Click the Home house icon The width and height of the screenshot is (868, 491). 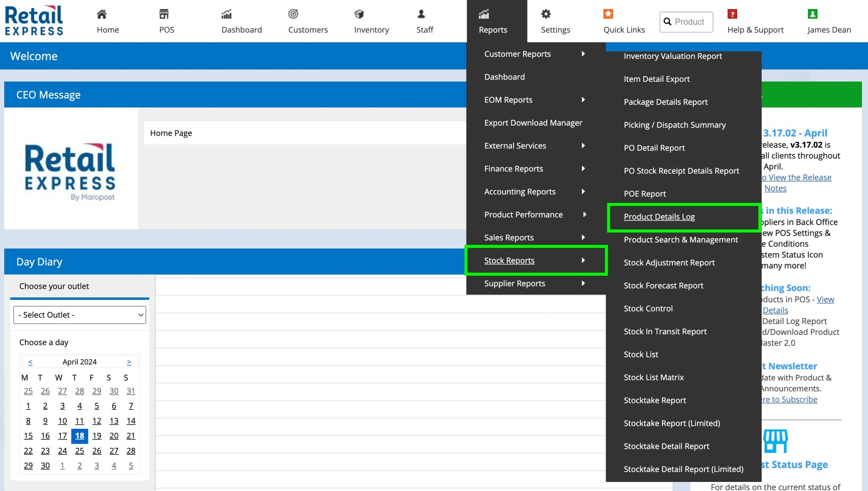tap(102, 14)
